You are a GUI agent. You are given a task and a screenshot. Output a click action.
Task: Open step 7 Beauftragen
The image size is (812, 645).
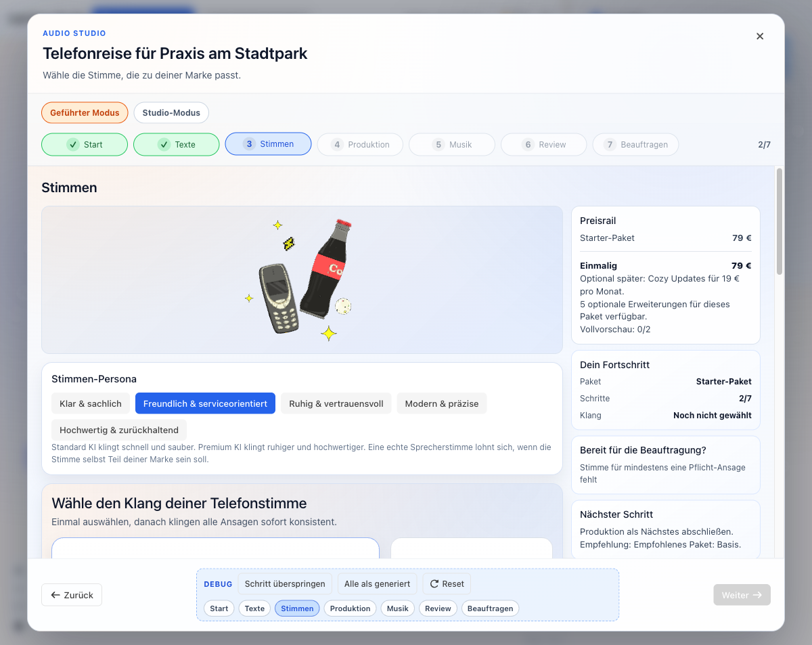[x=635, y=144]
